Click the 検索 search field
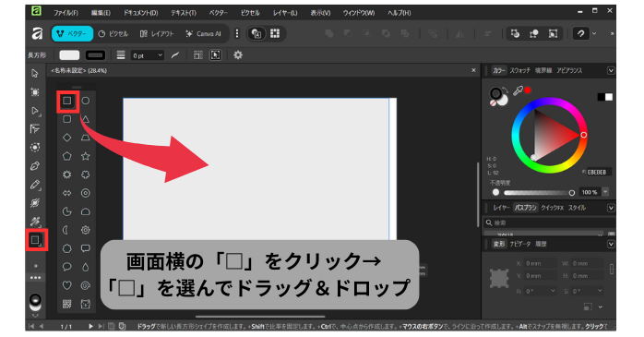Viewport: 644px width, 337px height. pyautogui.click(x=549, y=223)
